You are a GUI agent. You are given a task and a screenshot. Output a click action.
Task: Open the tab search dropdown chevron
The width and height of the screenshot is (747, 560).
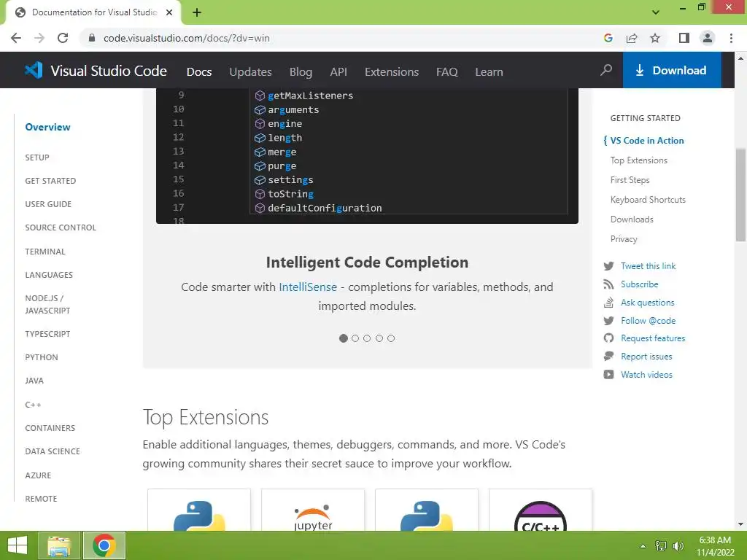point(656,12)
